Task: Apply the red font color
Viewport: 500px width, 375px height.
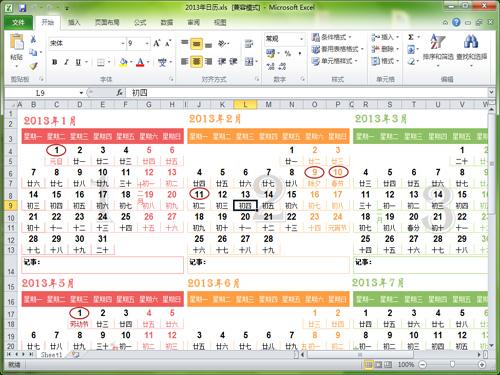Action: [x=140, y=62]
